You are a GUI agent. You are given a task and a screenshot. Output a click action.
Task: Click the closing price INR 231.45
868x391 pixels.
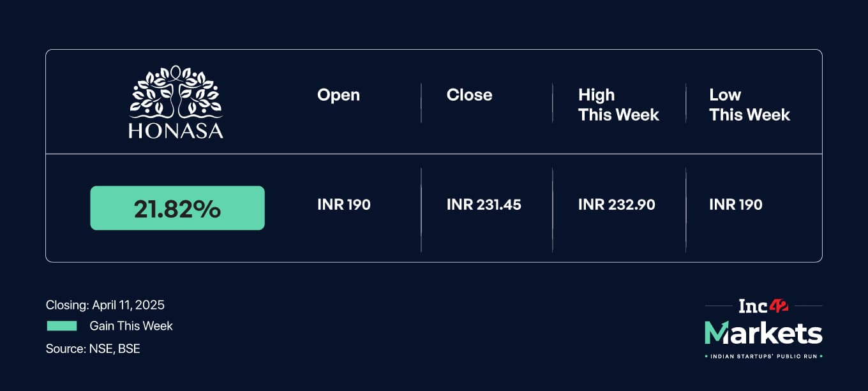[484, 205]
